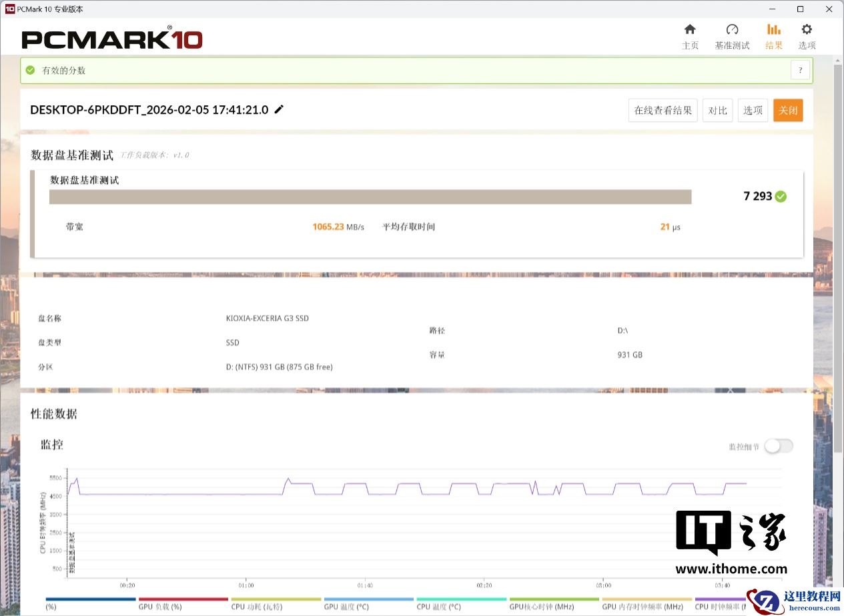Minimize the PCMark 10 window

coord(772,9)
